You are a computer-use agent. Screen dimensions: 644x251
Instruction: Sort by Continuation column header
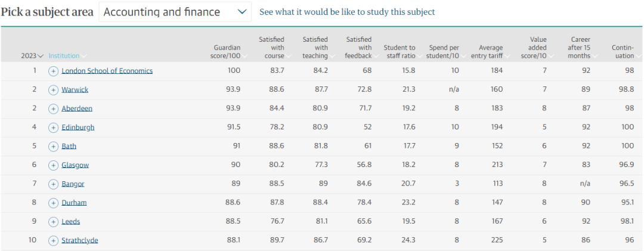pos(624,52)
